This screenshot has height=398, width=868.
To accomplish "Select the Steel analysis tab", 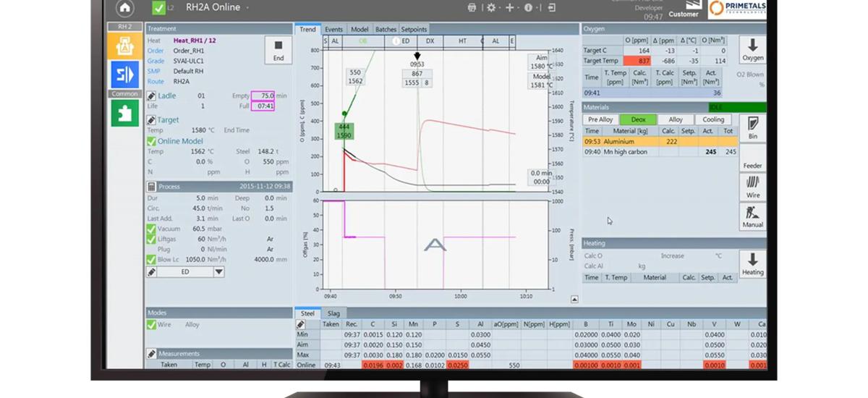I will 308,313.
